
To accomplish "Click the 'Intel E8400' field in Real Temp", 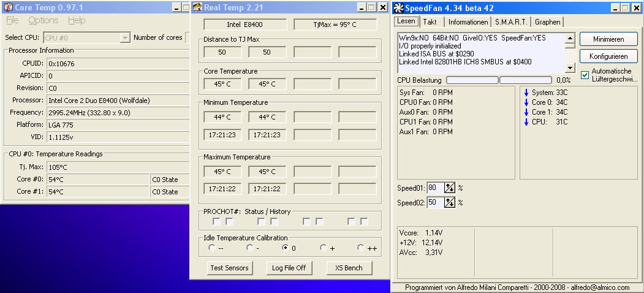I will coord(245,25).
